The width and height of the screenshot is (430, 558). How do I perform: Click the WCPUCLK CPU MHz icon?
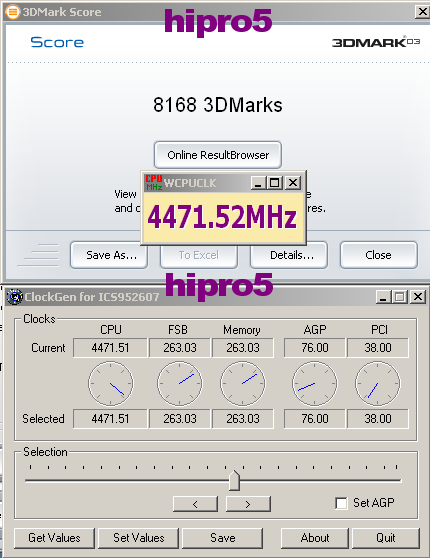point(154,183)
